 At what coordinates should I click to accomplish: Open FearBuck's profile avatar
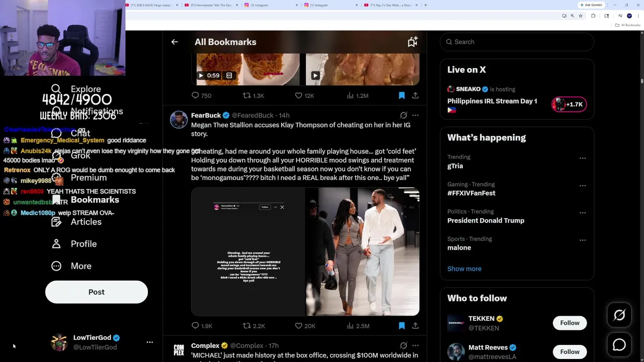click(179, 120)
